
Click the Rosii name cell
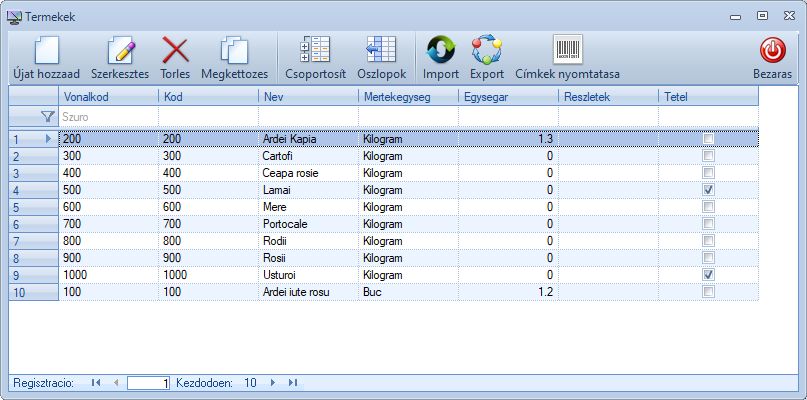[x=308, y=257]
